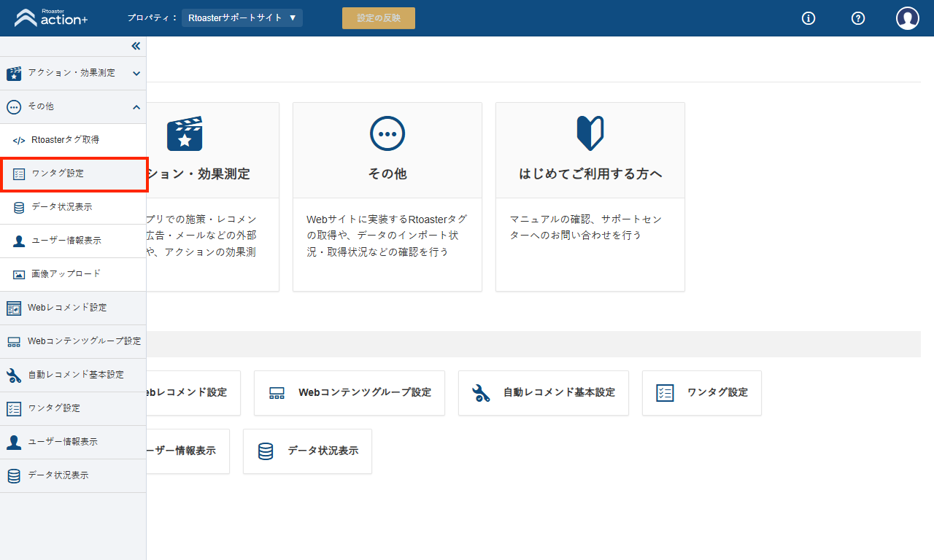Click description text マニュアルの確認、サポートセン
Viewport: 934px width, 560px height.
coord(586,219)
